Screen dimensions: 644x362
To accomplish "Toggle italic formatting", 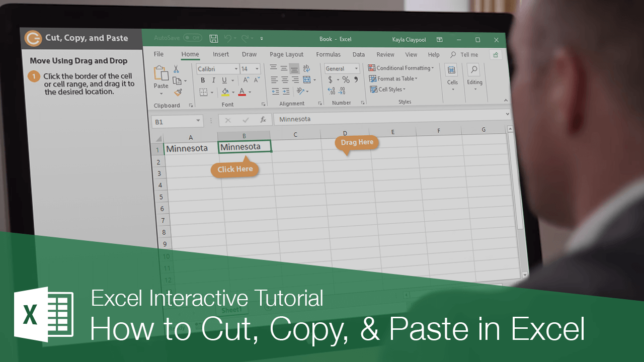I will pyautogui.click(x=213, y=80).
